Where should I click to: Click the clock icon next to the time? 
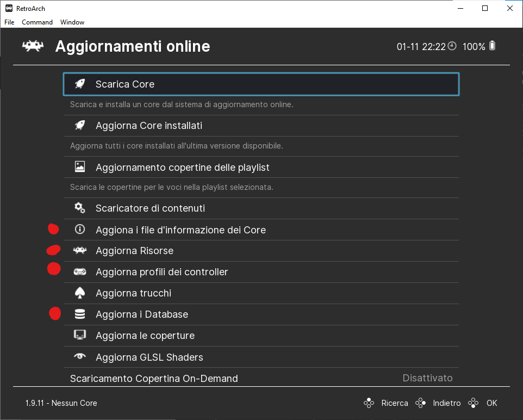tap(452, 46)
